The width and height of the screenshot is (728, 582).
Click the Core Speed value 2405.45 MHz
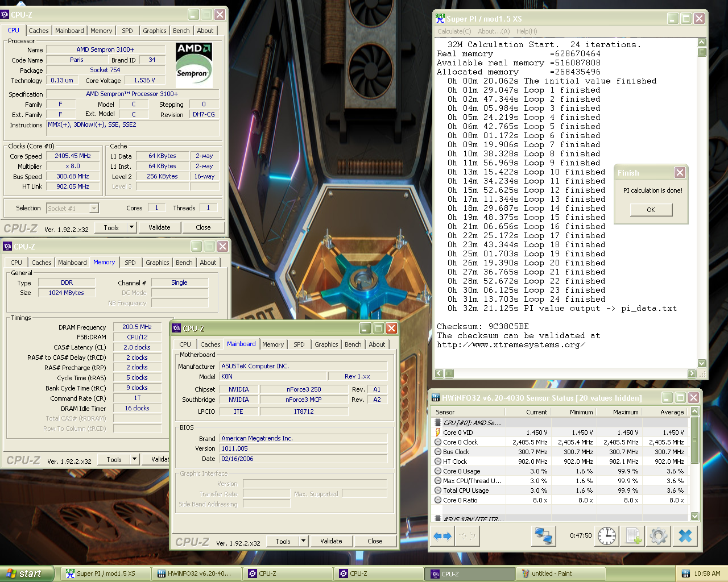(73, 156)
